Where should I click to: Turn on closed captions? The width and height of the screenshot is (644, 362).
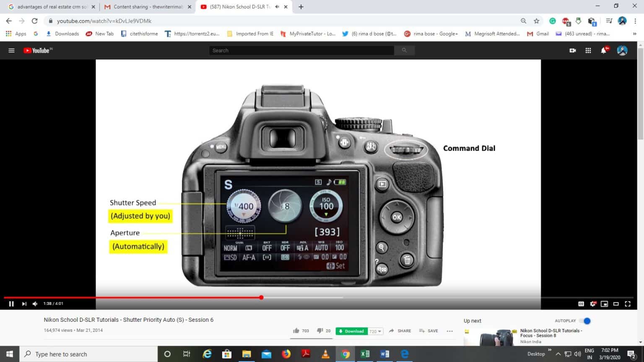click(x=581, y=303)
